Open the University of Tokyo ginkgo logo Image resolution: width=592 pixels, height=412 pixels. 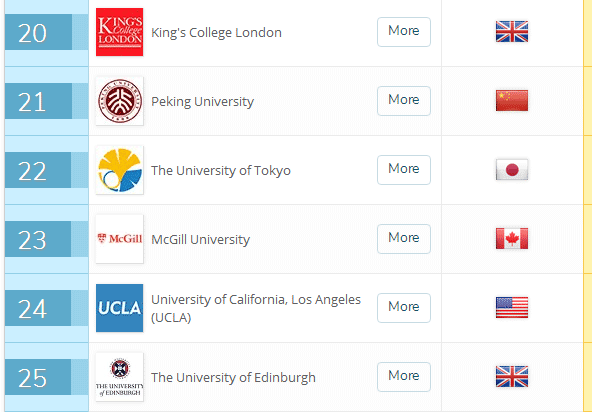tap(119, 170)
